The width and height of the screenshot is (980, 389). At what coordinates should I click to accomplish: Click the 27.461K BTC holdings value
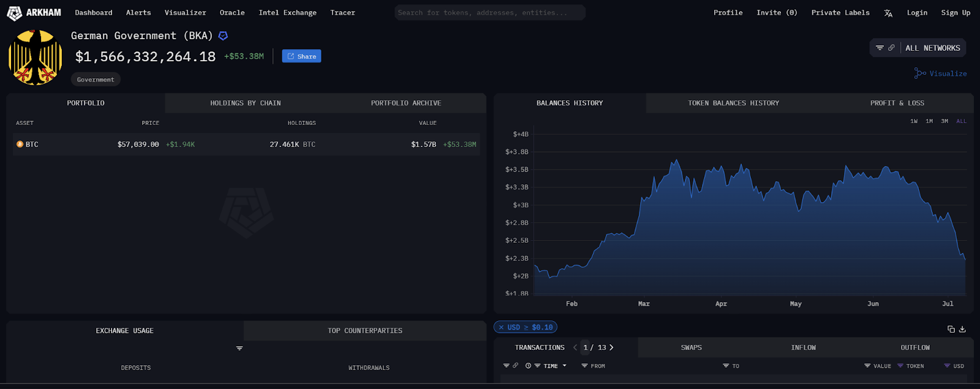coord(292,145)
